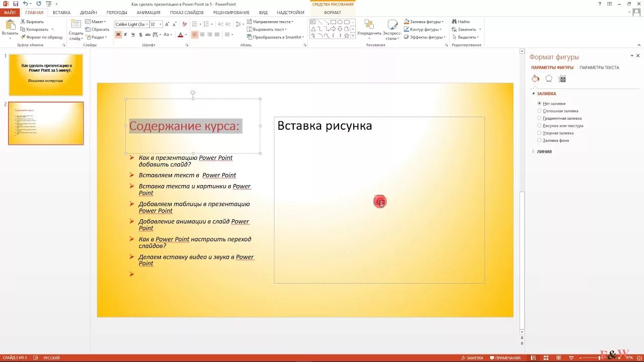Decrease font size with the small A icon
The width and height of the screenshot is (644, 362).
tap(174, 24)
